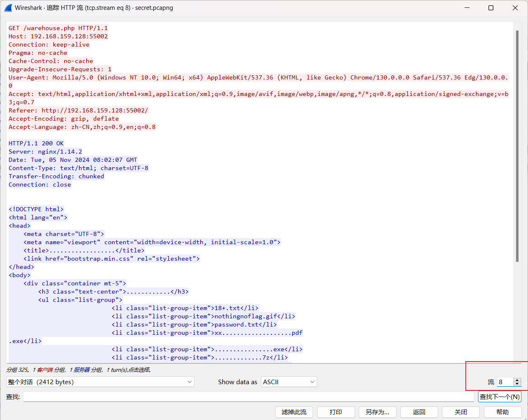528x420 pixels.
Task: Click the Accept-Encoding: gzip, deflate line
Action: point(64,119)
